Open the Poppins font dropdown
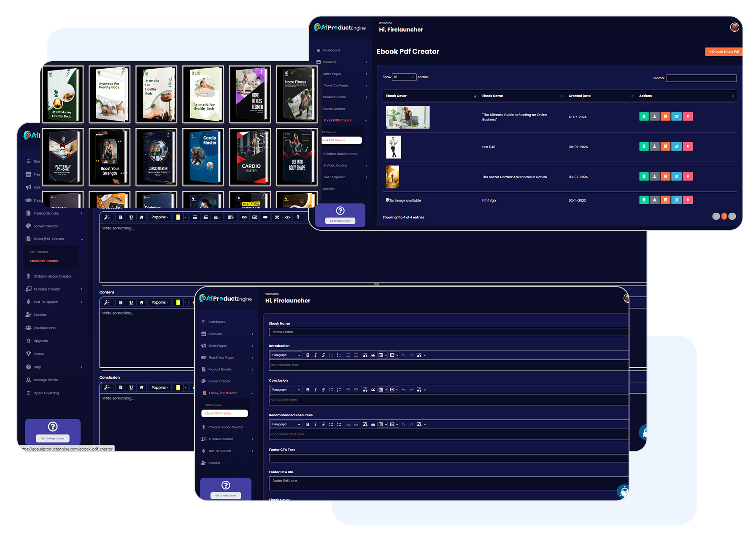This screenshot has height=539, width=756. coord(159,217)
